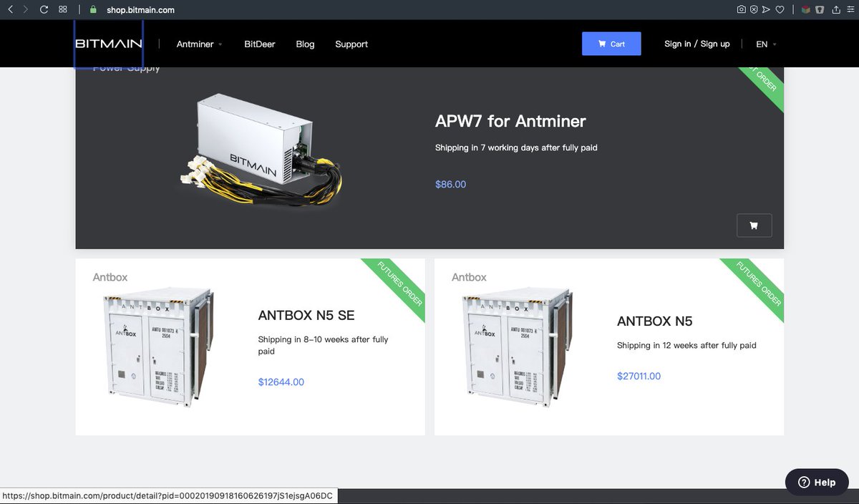Image resolution: width=859 pixels, height=504 pixels.
Task: Click Antbox label above ANTBOX N5
Action: (469, 277)
